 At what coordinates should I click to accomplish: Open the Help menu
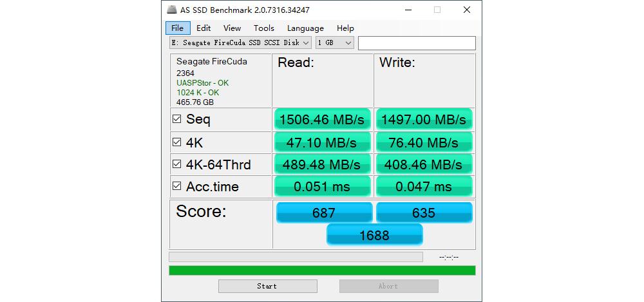345,28
